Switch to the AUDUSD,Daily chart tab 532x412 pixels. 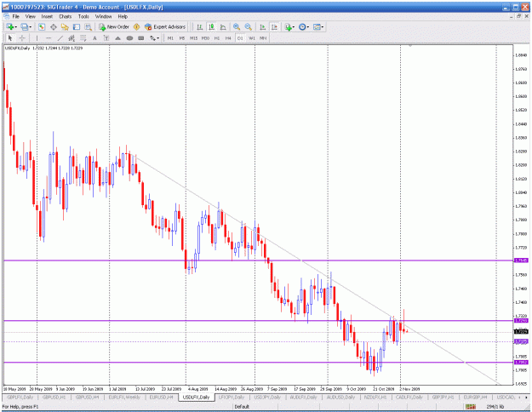(x=340, y=397)
